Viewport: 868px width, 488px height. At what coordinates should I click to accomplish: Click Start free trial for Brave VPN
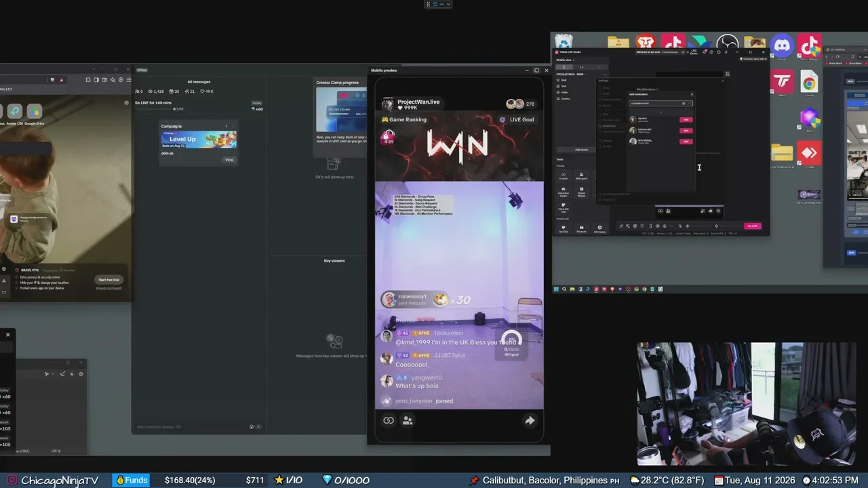click(108, 280)
